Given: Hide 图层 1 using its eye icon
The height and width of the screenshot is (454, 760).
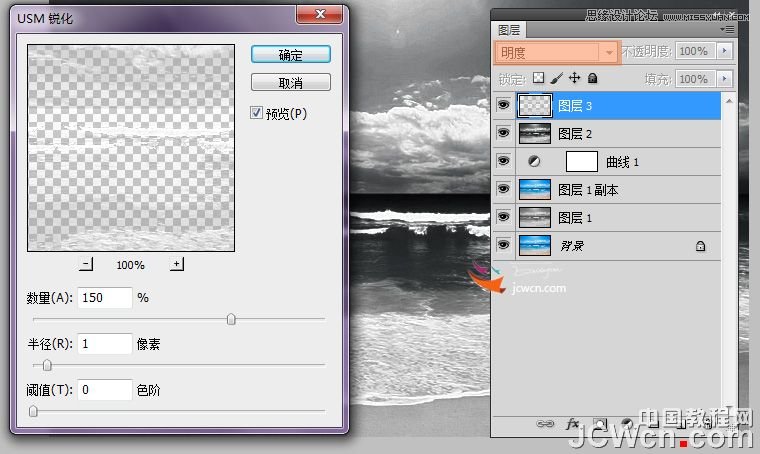Looking at the screenshot, I should (x=504, y=217).
